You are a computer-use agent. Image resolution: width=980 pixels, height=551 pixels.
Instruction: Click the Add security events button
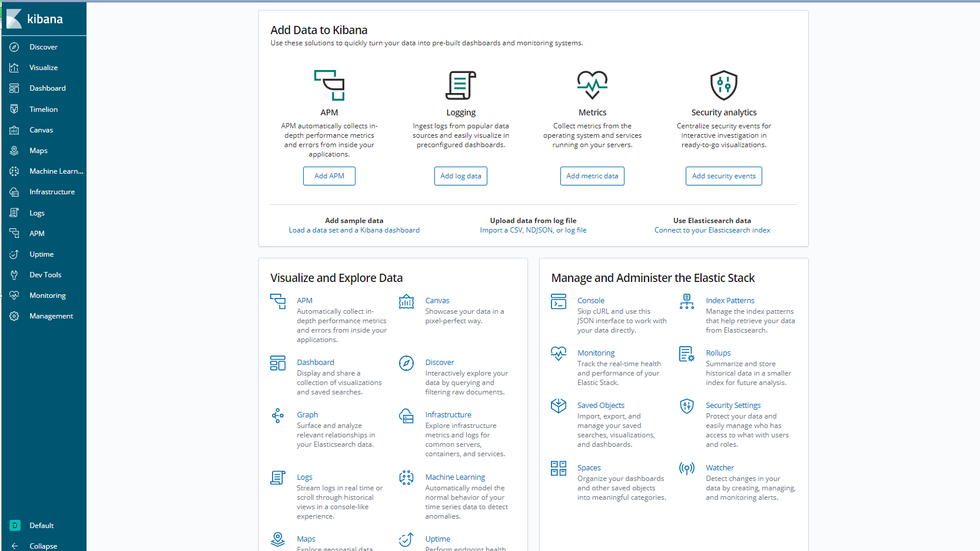[x=724, y=176]
